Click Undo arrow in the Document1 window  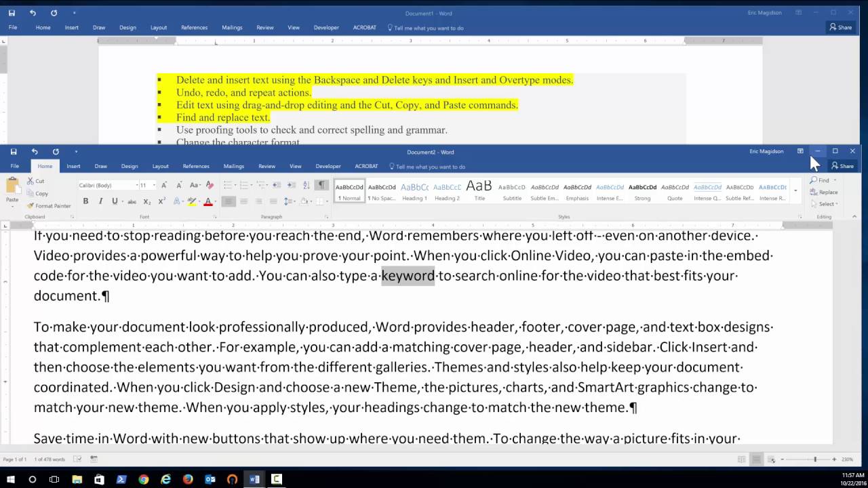(x=33, y=13)
